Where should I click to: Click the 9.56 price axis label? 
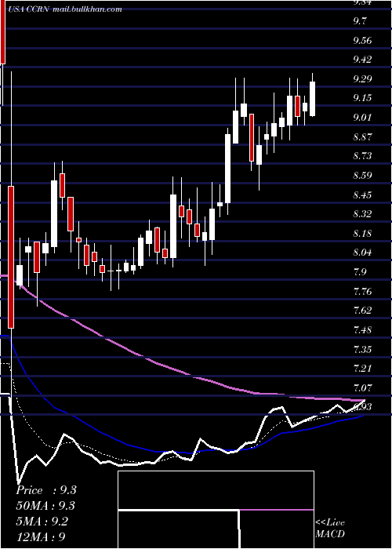pyautogui.click(x=362, y=40)
